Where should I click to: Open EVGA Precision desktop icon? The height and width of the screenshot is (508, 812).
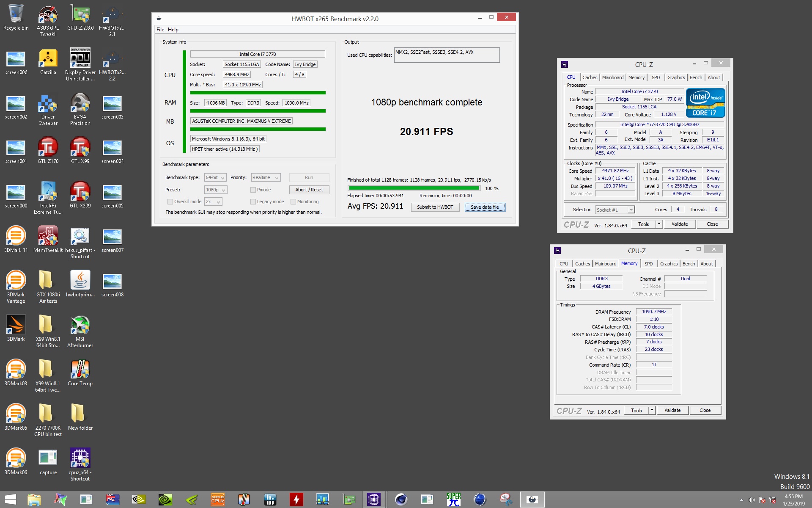click(80, 109)
